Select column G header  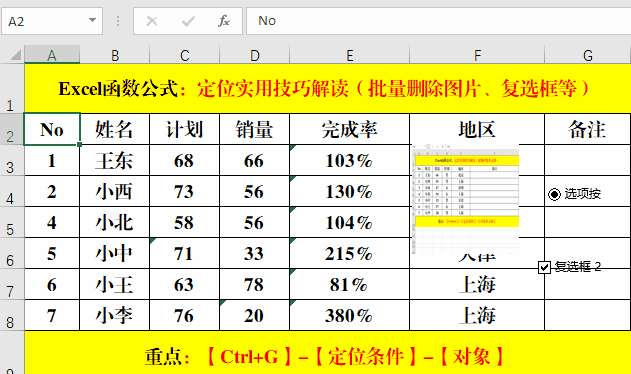[x=588, y=55]
